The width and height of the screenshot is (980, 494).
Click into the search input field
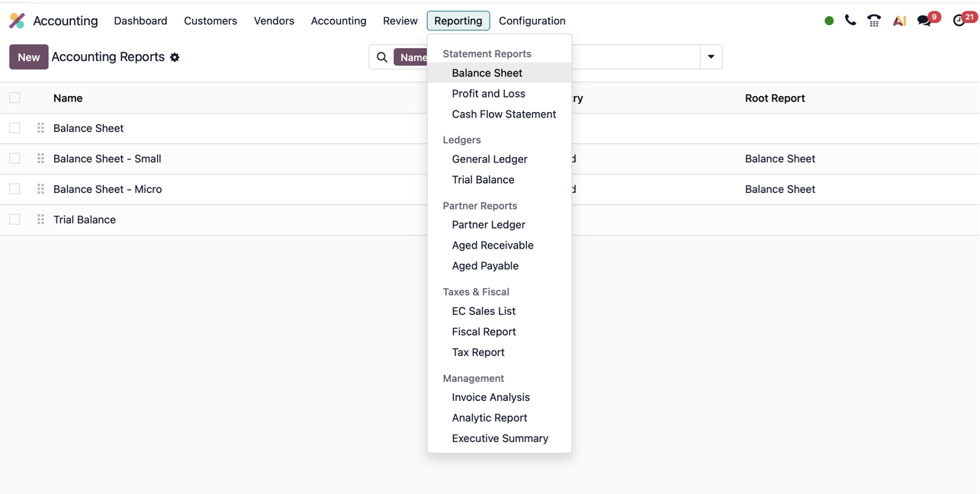pos(636,57)
